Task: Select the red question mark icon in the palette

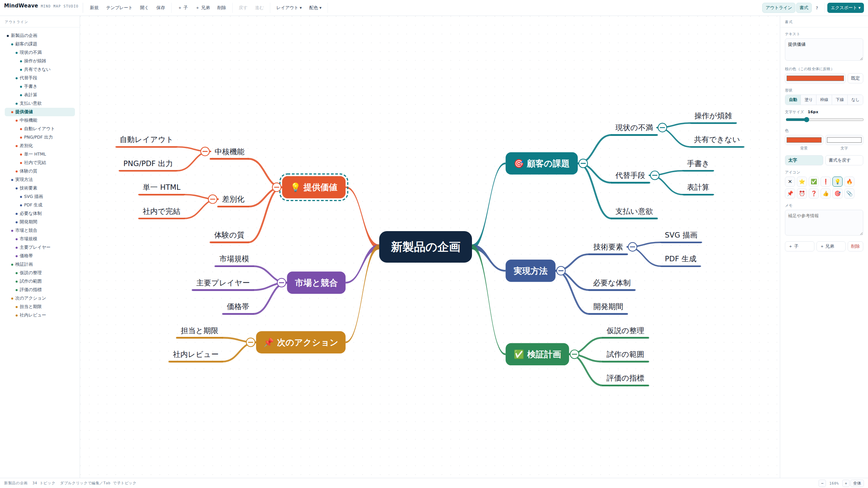Action: [x=814, y=194]
